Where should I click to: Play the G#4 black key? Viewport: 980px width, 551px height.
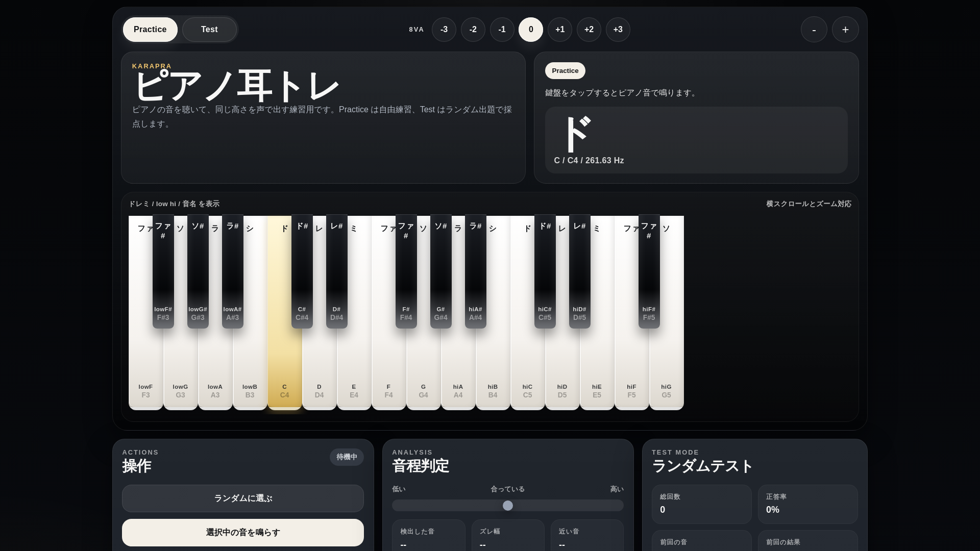click(x=441, y=271)
